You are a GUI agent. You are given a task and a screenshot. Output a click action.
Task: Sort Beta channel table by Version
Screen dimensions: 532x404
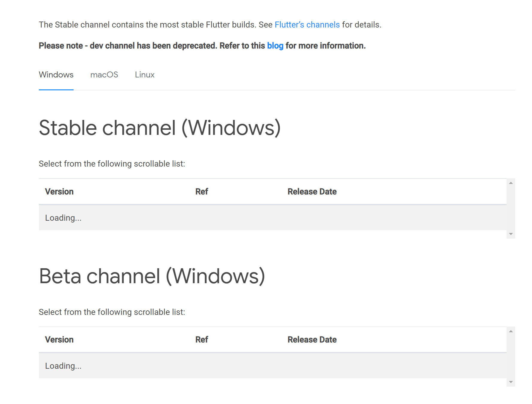(59, 339)
